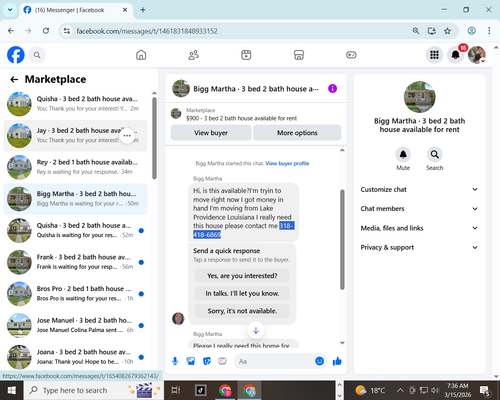500x400 pixels.
Task: Search within the conversation
Action: [435, 154]
